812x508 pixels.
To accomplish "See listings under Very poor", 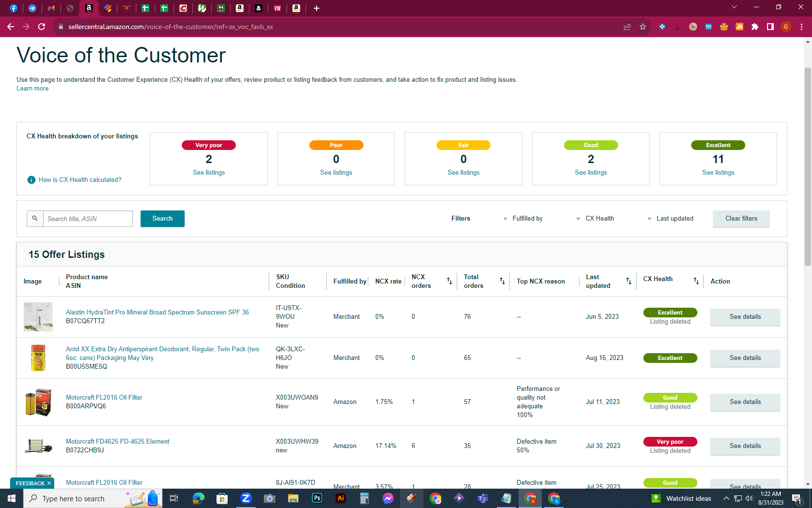I will 209,173.
